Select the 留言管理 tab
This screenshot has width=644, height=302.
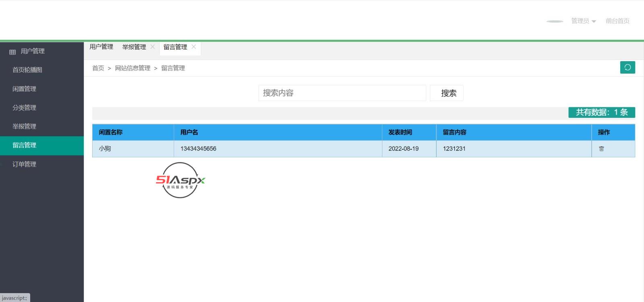click(x=175, y=47)
